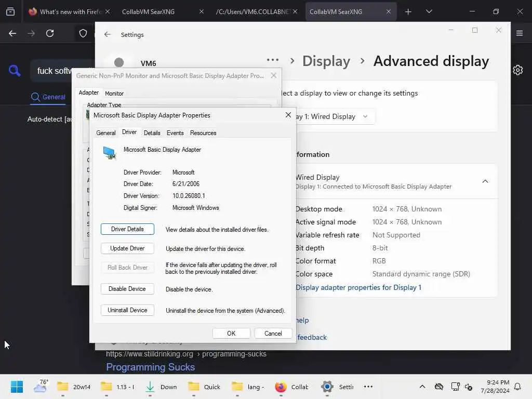Close the Generic Non-PnP Monitor dialog
Screen dimensions: 532x399
click(x=273, y=76)
